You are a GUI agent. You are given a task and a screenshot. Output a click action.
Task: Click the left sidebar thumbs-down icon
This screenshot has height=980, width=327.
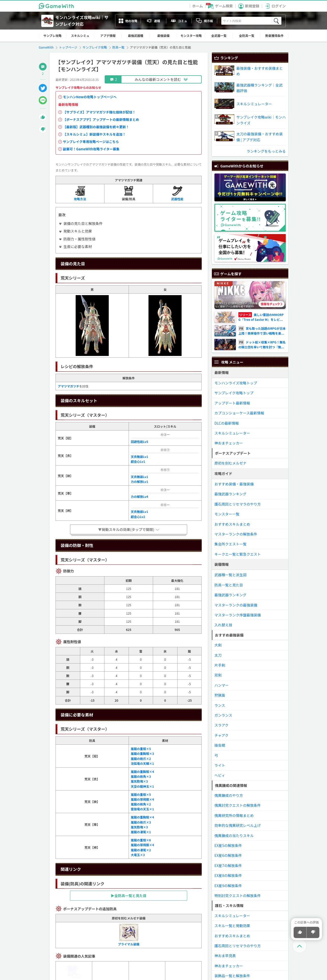[43, 129]
